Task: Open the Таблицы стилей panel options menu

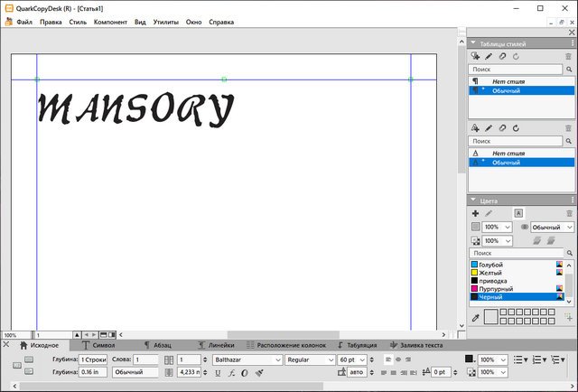Action: (x=573, y=43)
